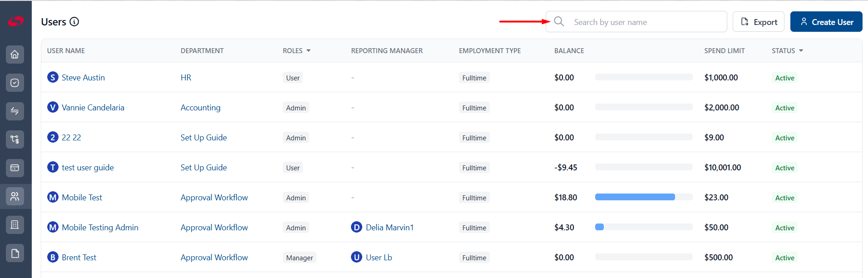Image resolution: width=868 pixels, height=278 pixels.
Task: Open the Users sidebar icon
Action: (15, 196)
